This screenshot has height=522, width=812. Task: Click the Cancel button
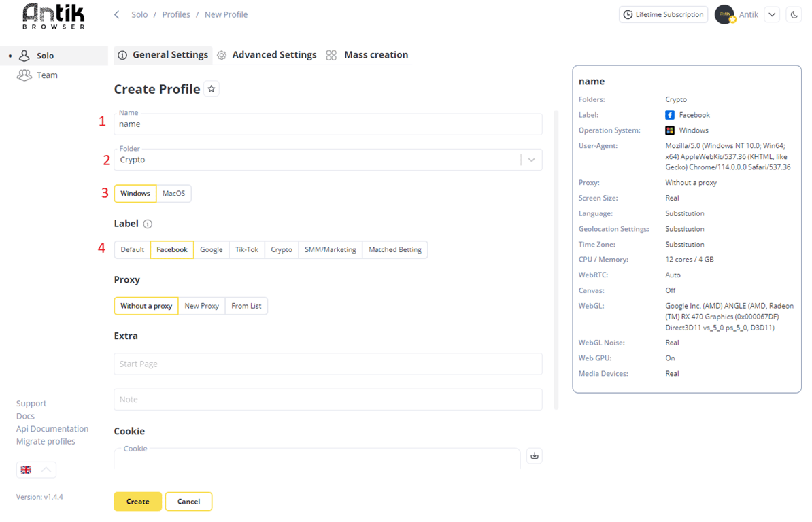click(188, 502)
